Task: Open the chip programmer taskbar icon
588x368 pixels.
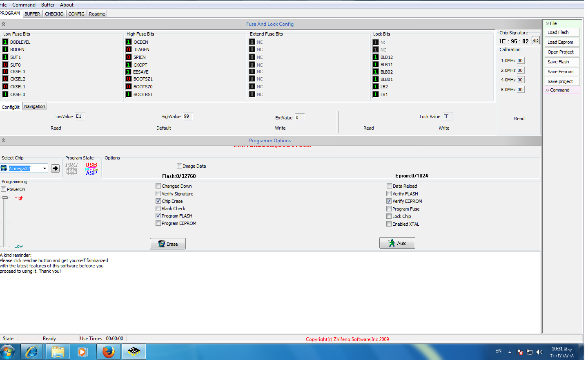Action: (x=134, y=352)
